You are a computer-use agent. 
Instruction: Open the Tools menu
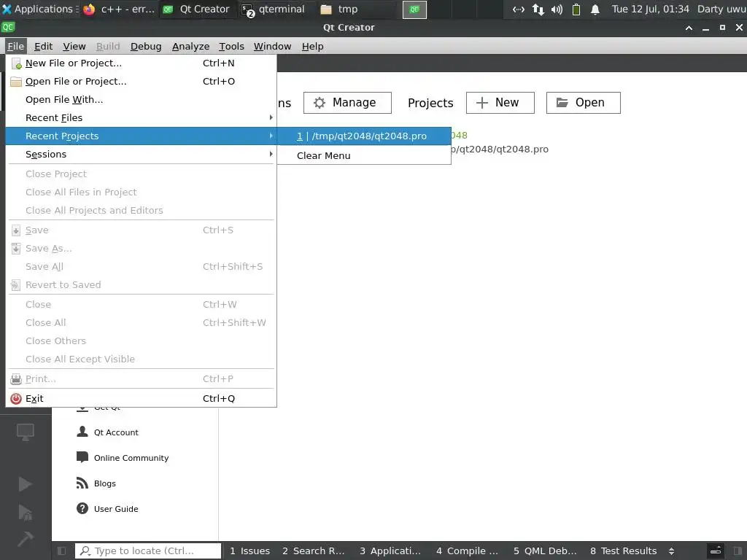[231, 46]
